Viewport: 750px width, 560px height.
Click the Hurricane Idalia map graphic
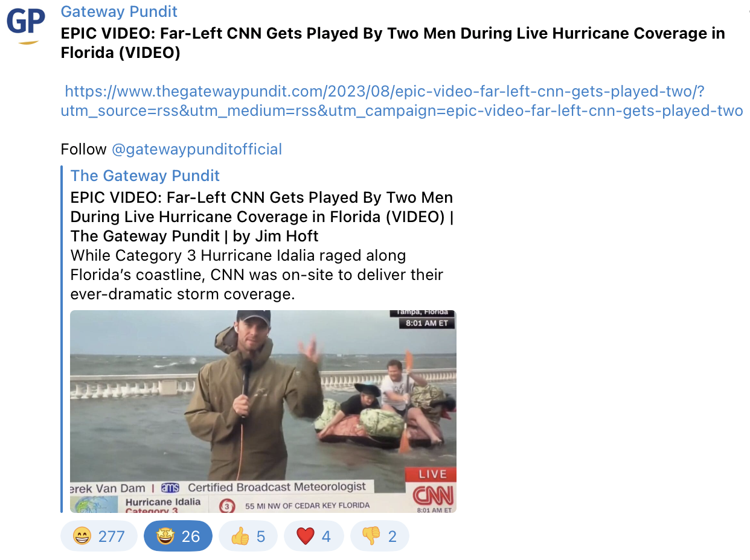click(x=94, y=504)
